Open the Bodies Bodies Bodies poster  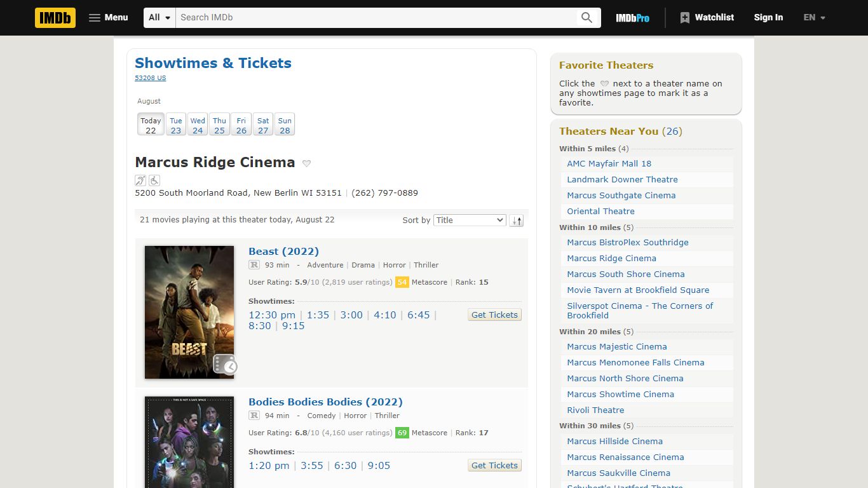(x=189, y=442)
